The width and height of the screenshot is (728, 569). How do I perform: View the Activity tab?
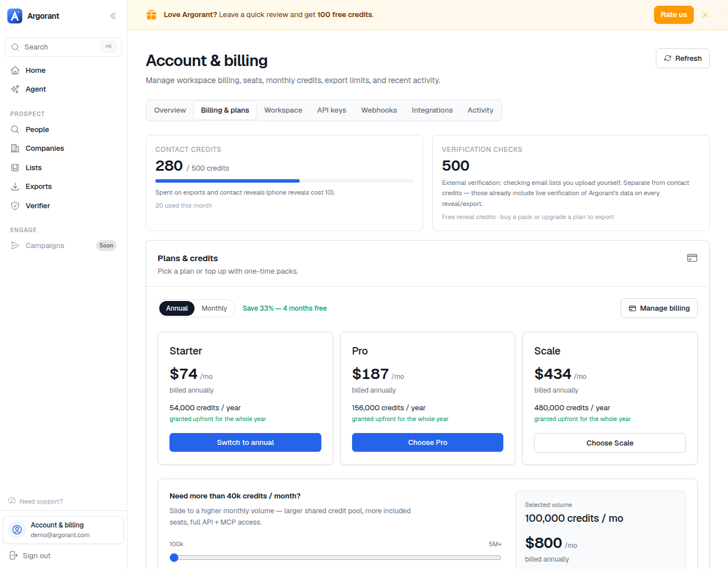[x=481, y=110]
